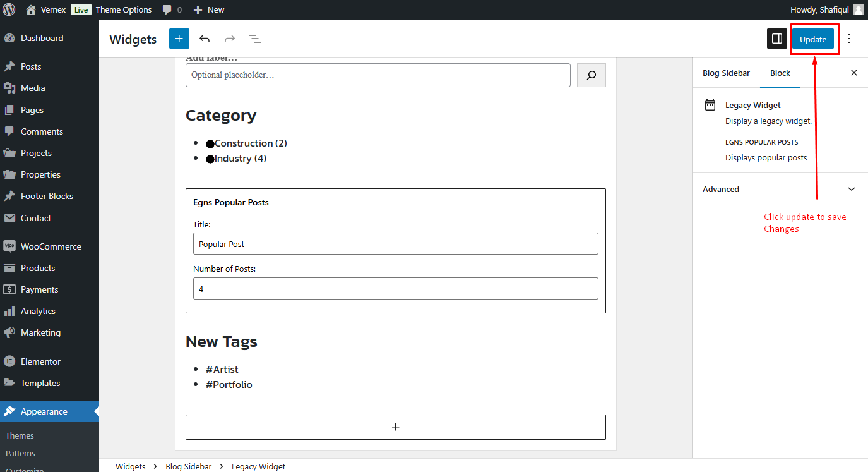The image size is (868, 472).
Task: Select the New Tags heading block
Action: (222, 342)
